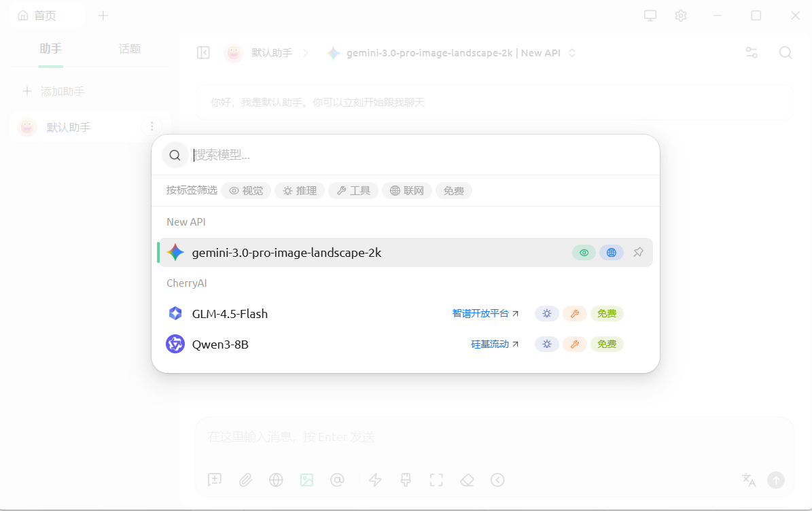Switch to the 话题 tab
The image size is (812, 511).
[130, 49]
